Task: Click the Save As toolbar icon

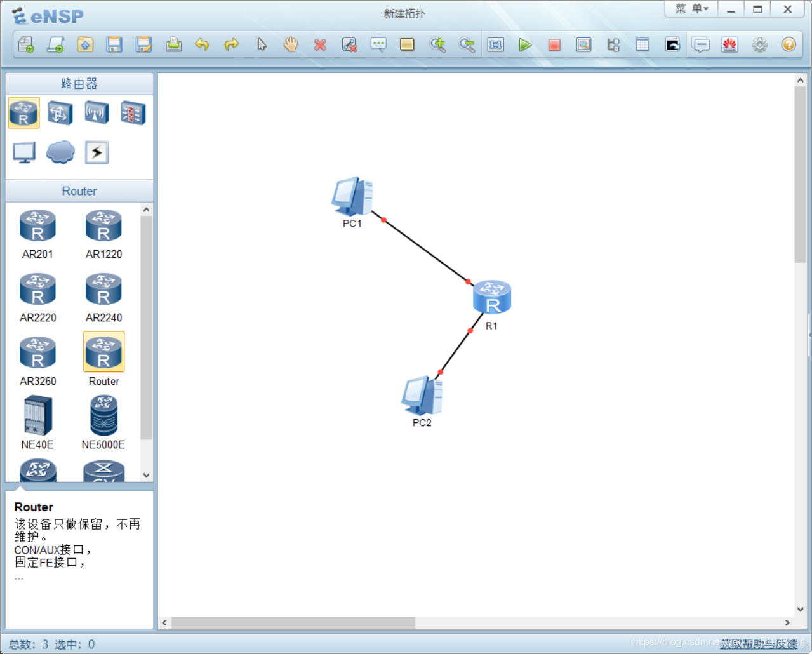Action: (x=144, y=44)
